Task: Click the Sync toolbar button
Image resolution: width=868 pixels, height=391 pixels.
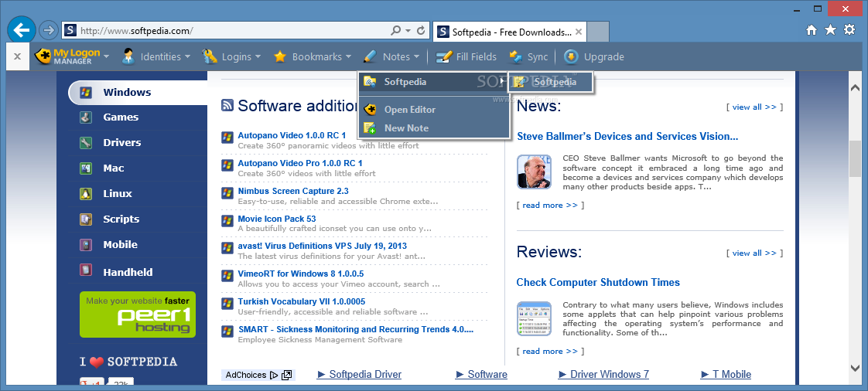Action: click(x=528, y=56)
